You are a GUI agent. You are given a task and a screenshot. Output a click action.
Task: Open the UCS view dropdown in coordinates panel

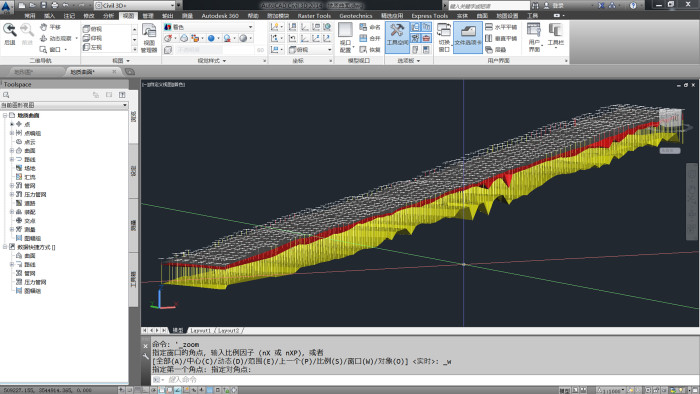point(310,50)
